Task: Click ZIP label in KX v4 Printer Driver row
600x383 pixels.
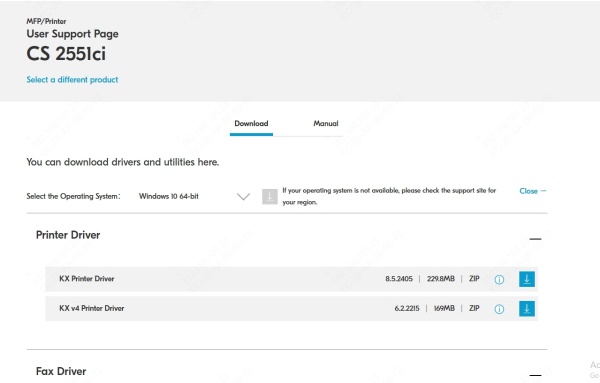Action: point(474,308)
